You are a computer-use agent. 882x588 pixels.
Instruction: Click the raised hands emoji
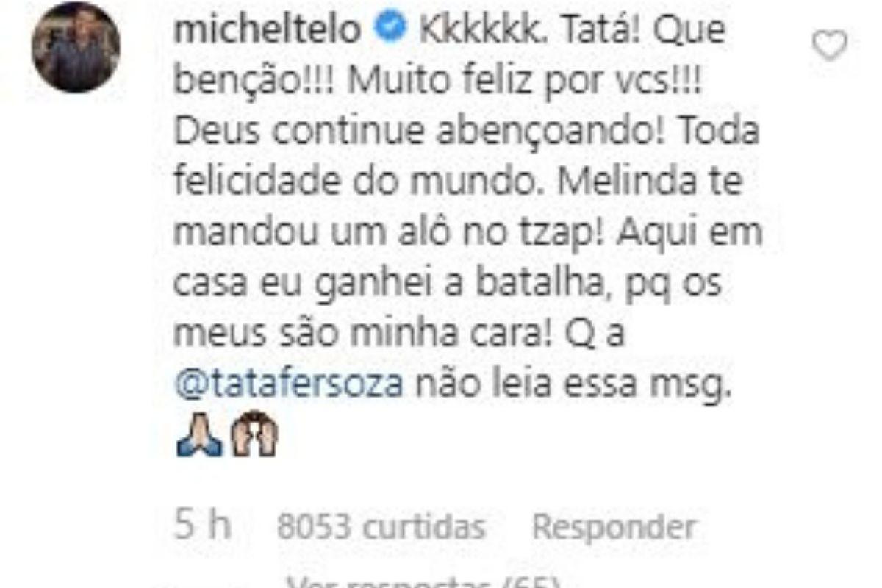coord(254,435)
